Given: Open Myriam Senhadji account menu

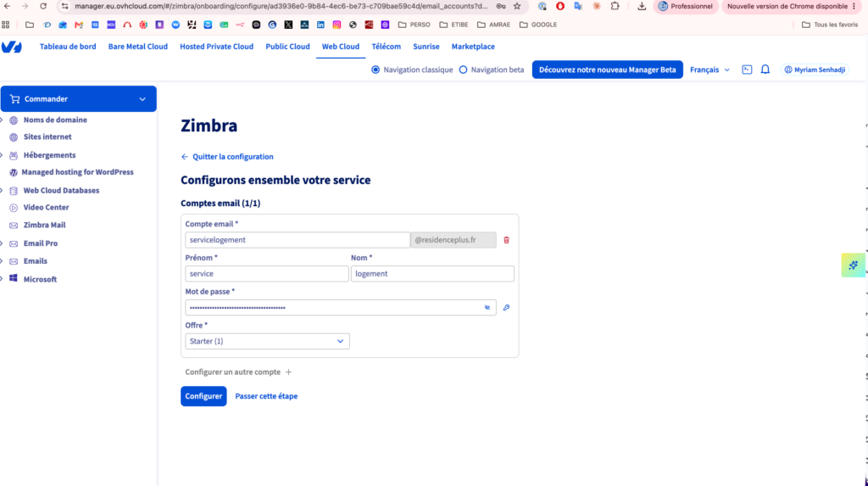Looking at the screenshot, I should (815, 70).
